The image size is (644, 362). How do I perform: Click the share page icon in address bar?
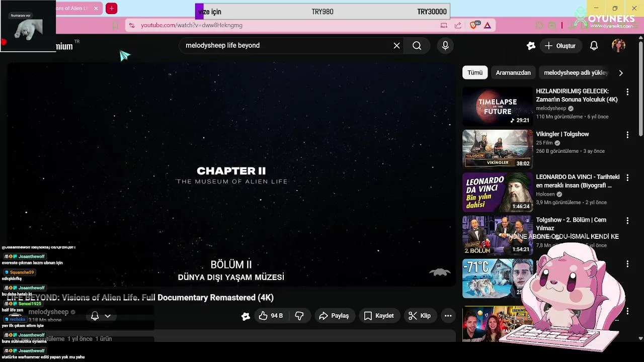(458, 25)
